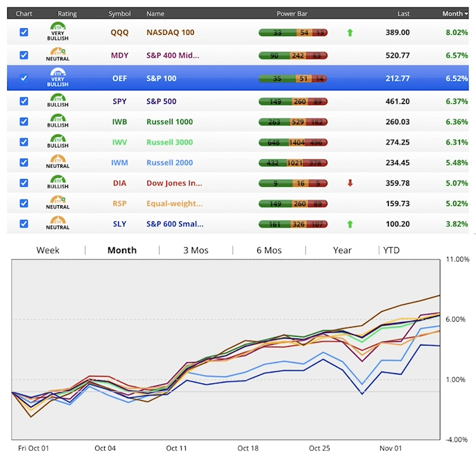Click the green up arrow for QQQ

350,32
